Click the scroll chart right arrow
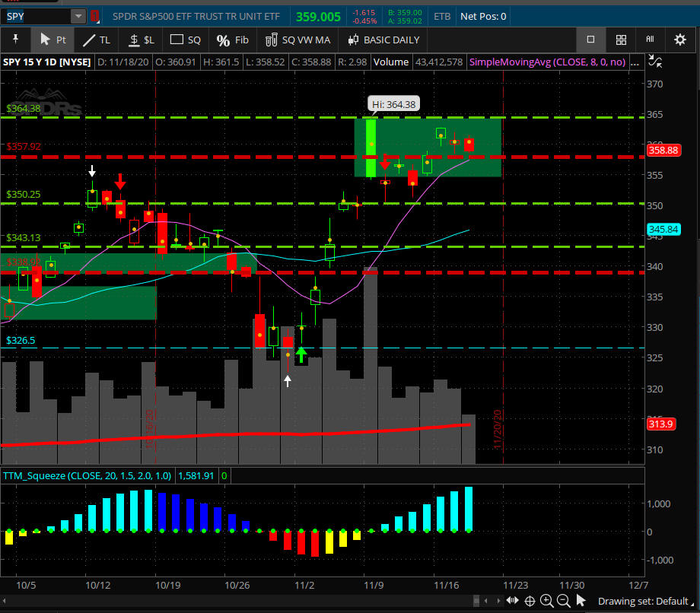Image resolution: width=700 pixels, height=613 pixels. pos(498,601)
